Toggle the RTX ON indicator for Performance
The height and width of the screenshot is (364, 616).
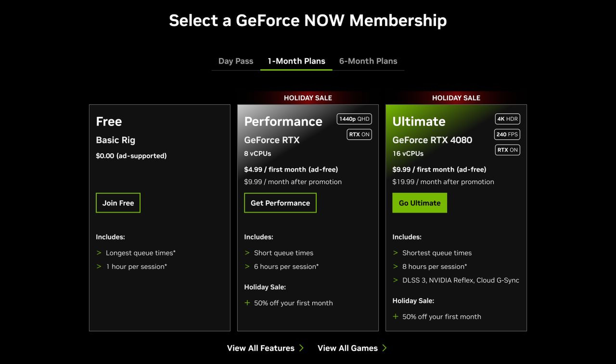pos(359,134)
